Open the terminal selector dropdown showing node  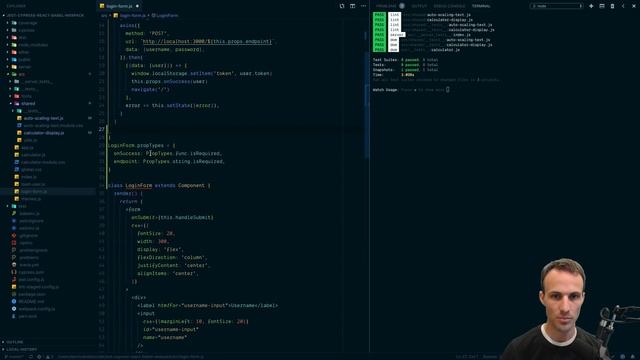(556, 6)
